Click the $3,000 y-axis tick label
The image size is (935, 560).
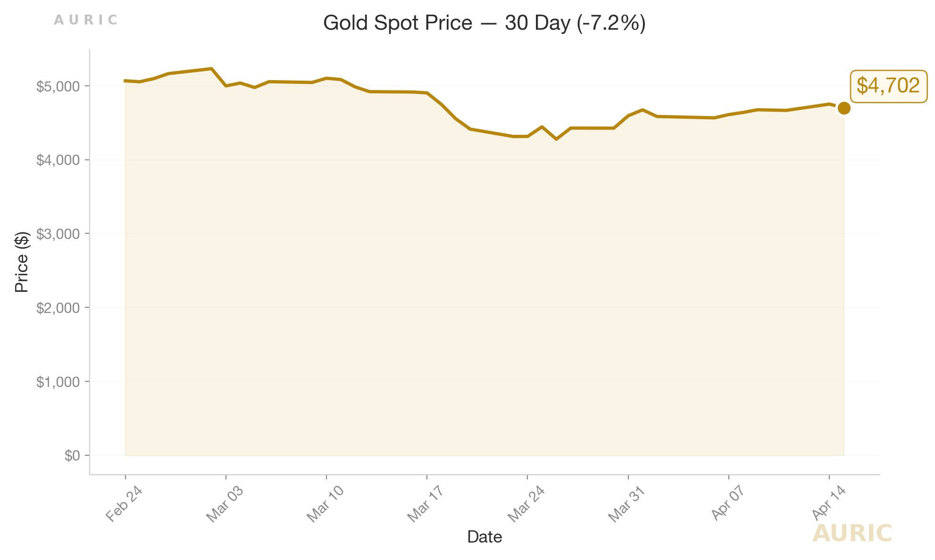click(x=58, y=234)
